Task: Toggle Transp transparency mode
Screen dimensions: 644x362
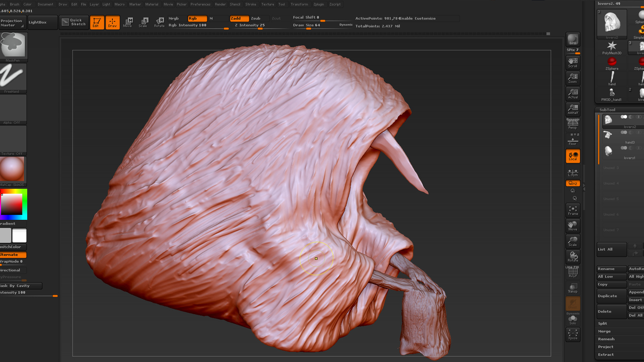Action: click(573, 288)
